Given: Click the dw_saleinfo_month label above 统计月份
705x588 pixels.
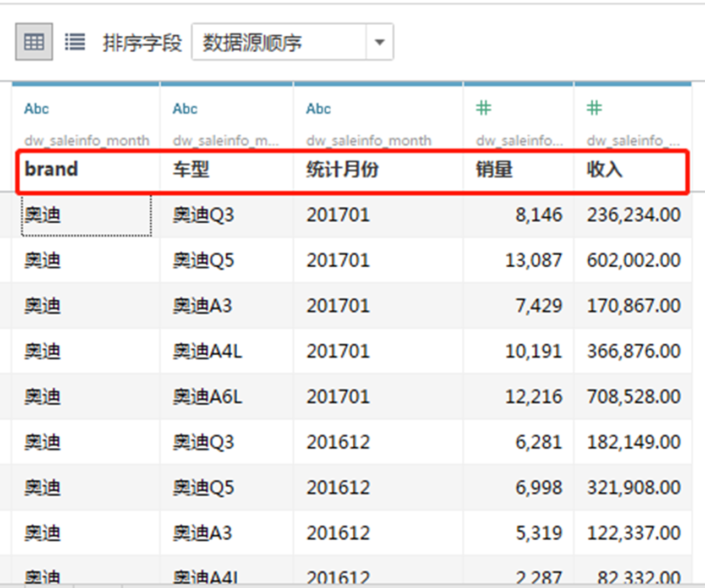Looking at the screenshot, I should pyautogui.click(x=369, y=141).
